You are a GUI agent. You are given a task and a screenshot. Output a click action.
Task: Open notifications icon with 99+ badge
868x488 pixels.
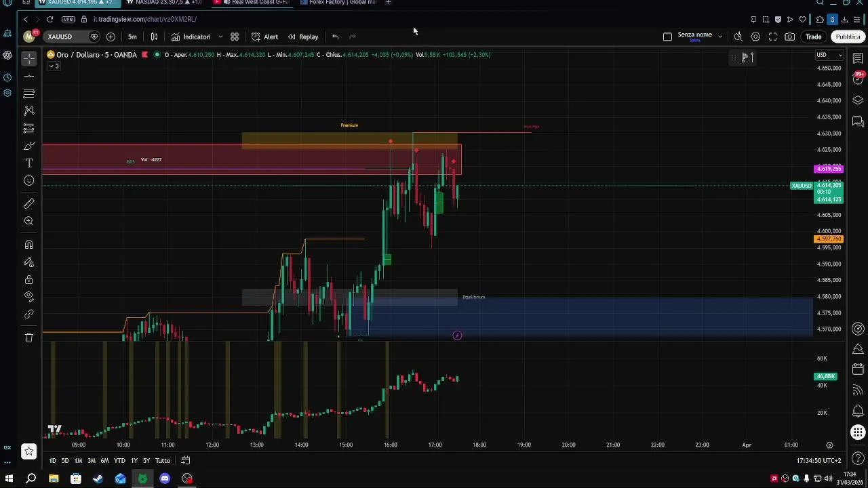(858, 78)
